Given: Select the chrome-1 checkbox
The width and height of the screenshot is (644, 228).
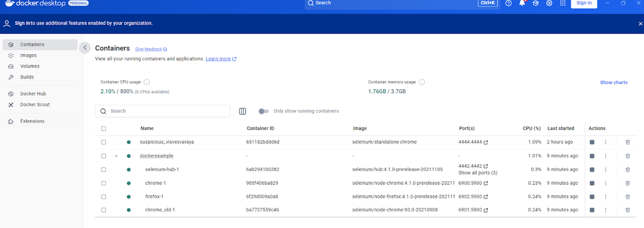Looking at the screenshot, I should click(103, 183).
